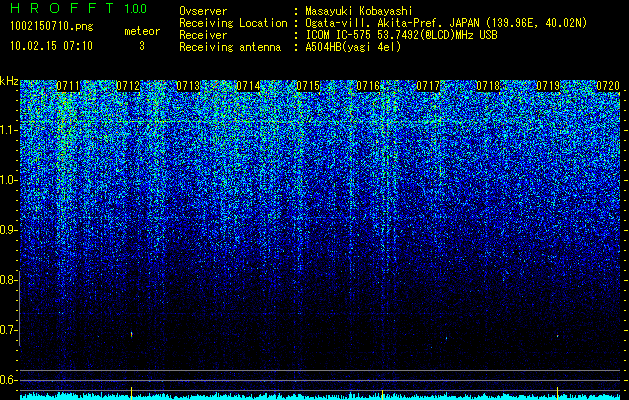Click the 1.0 kHz axis tick label
The width and height of the screenshot is (629, 400).
click(8, 180)
